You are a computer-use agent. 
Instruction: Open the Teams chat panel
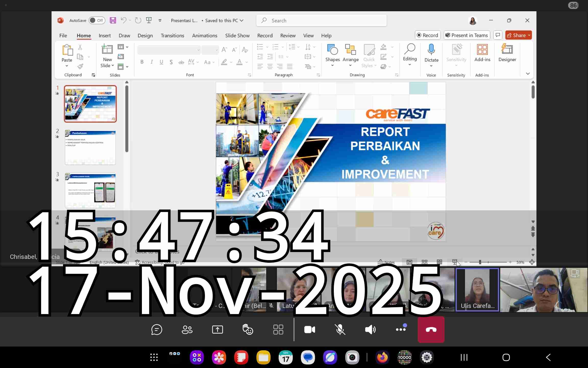point(156,330)
